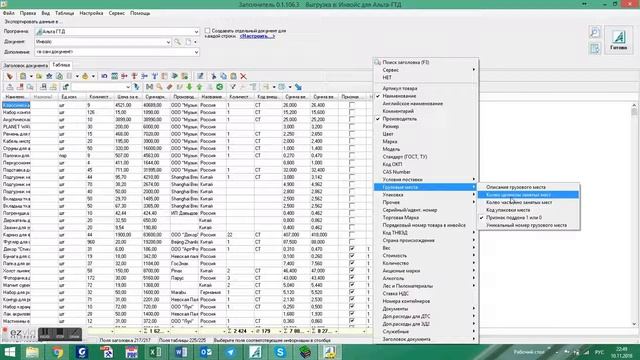This screenshot has width=640, height=360.
Task: Open Skype from the taskbar
Action: click(280, 352)
